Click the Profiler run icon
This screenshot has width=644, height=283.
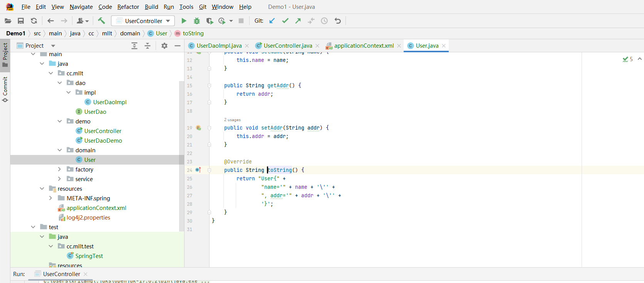222,21
